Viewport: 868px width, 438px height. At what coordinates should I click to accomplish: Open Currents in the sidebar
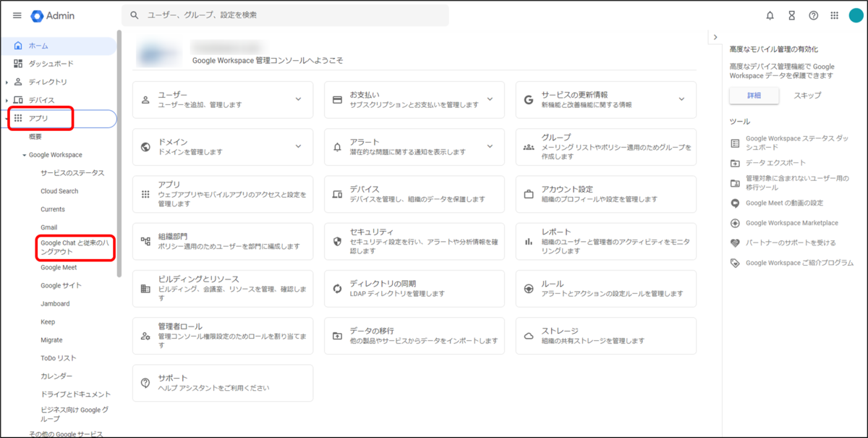coord(53,209)
